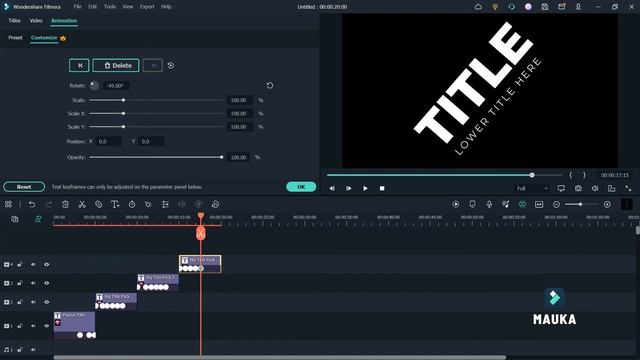Image resolution: width=640 pixels, height=360 pixels.
Task: Open the layout grid icon in timeline toolbar
Action: click(8, 204)
